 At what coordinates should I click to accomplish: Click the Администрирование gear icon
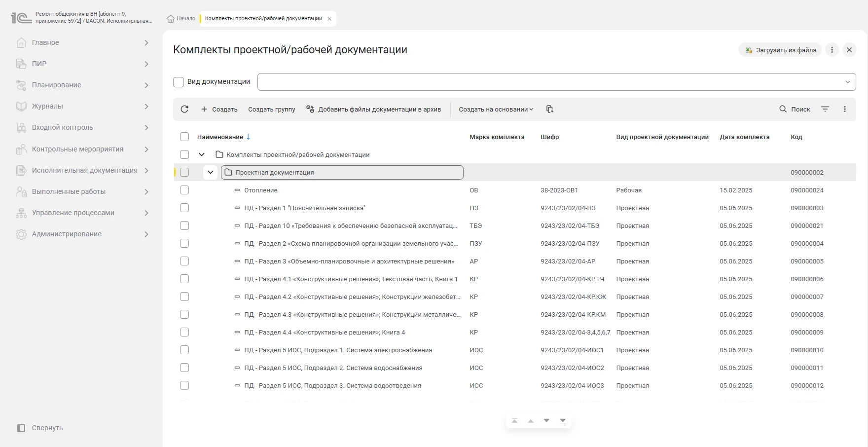pos(21,234)
